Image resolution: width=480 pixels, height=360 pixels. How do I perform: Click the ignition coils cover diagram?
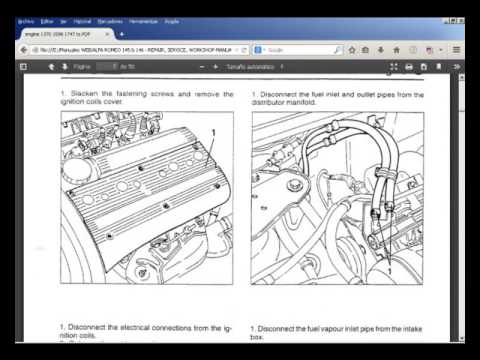147,198
